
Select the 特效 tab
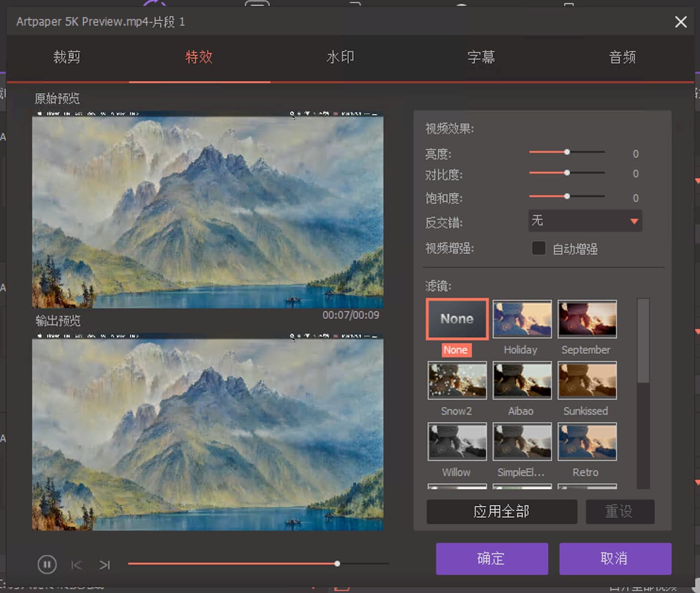[x=199, y=57]
